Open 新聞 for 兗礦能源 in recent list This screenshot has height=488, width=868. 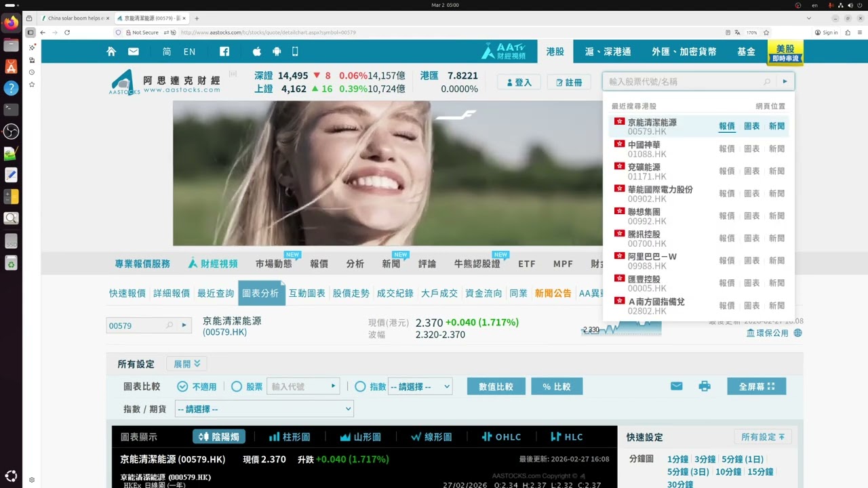tap(776, 171)
